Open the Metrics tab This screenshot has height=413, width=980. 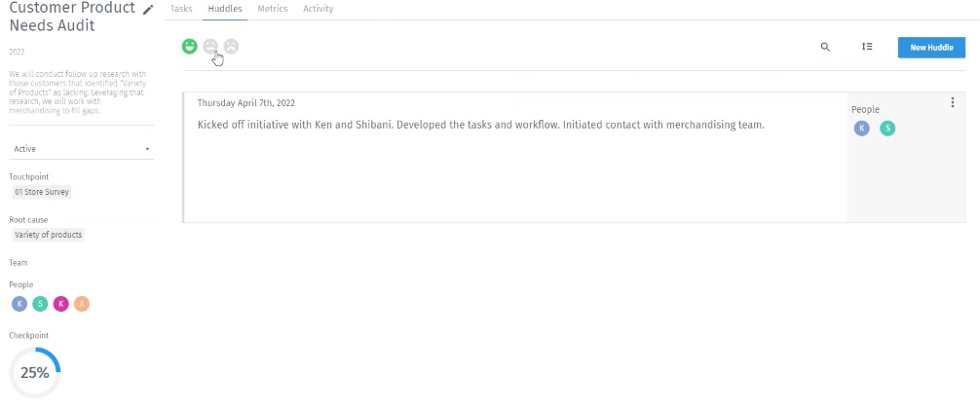[x=272, y=9]
